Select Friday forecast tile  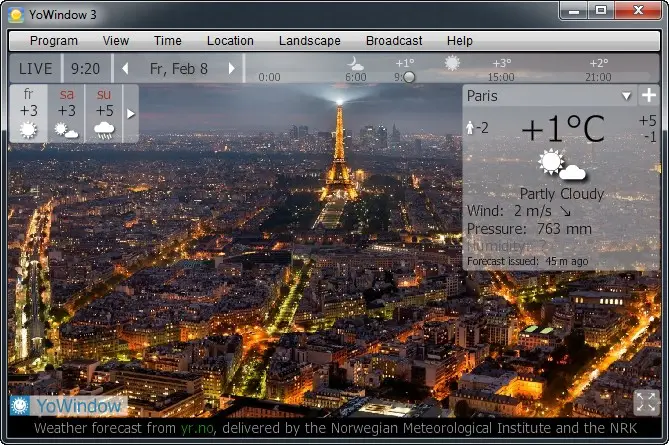[x=29, y=113]
